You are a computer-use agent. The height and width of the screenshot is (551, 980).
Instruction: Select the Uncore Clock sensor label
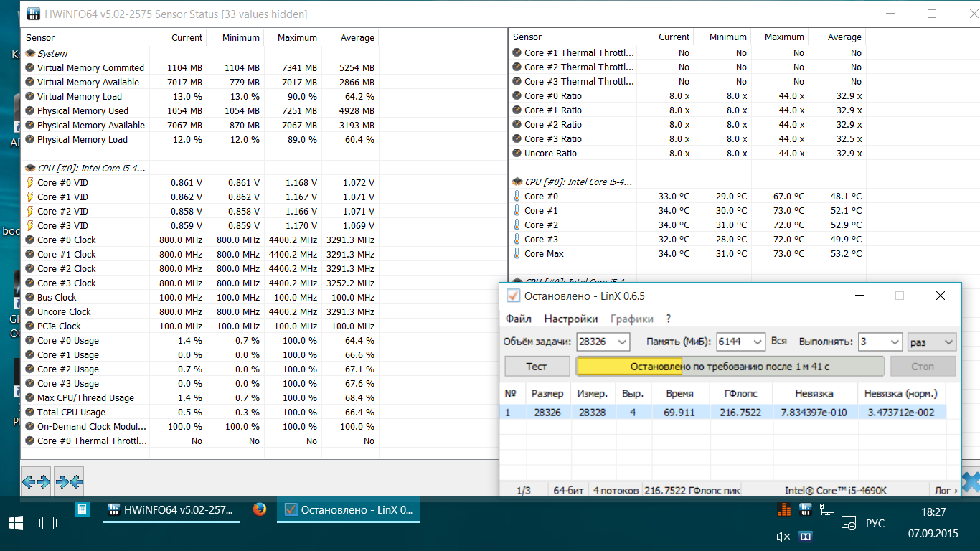point(64,311)
